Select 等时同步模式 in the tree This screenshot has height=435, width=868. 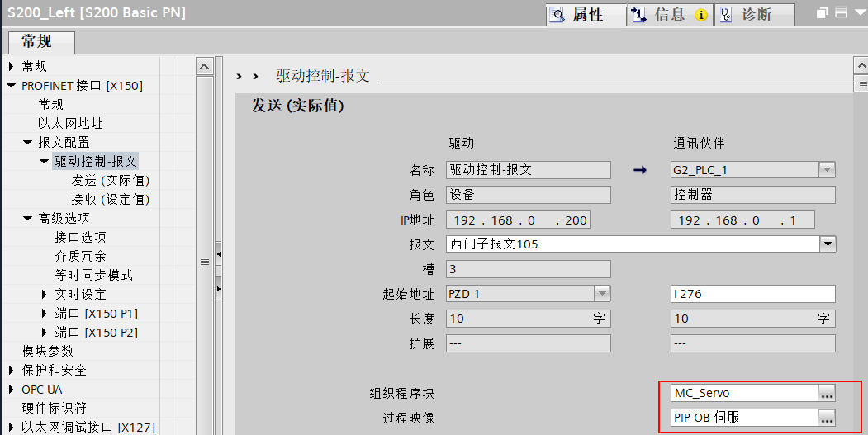(93, 275)
